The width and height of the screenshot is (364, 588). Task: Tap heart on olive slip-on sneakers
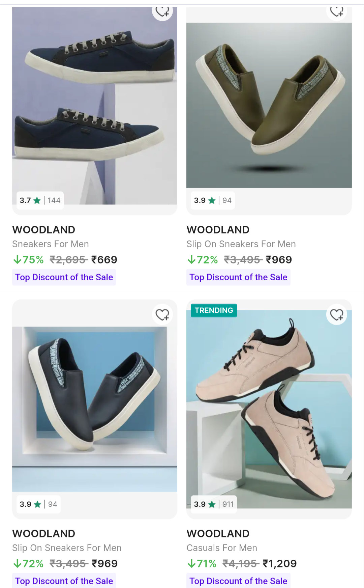[x=337, y=11]
